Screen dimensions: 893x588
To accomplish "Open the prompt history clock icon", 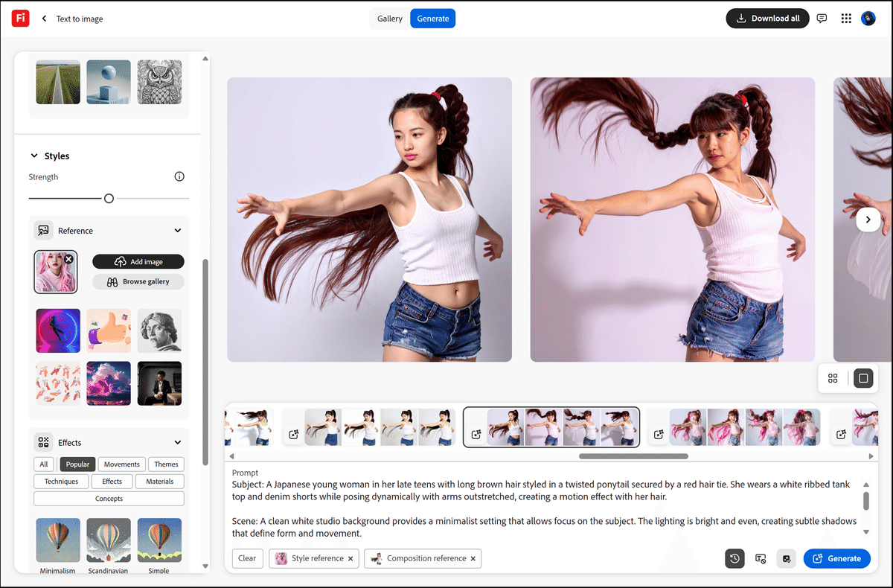I will pos(734,558).
